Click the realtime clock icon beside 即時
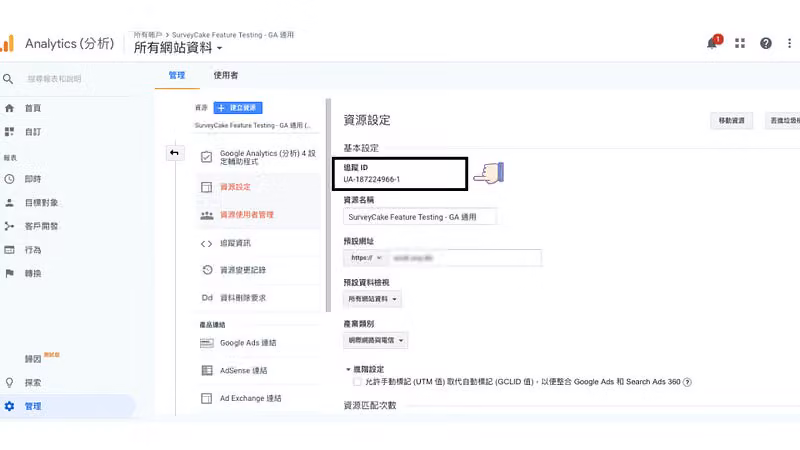Viewport: 800px width, 450px height. click(x=9, y=179)
